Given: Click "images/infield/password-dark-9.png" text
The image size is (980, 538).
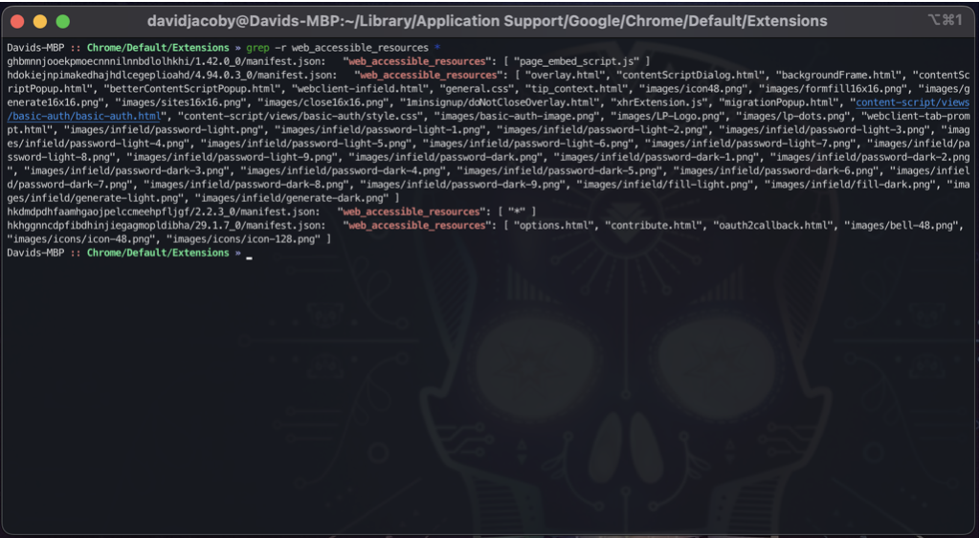Looking at the screenshot, I should (462, 185).
